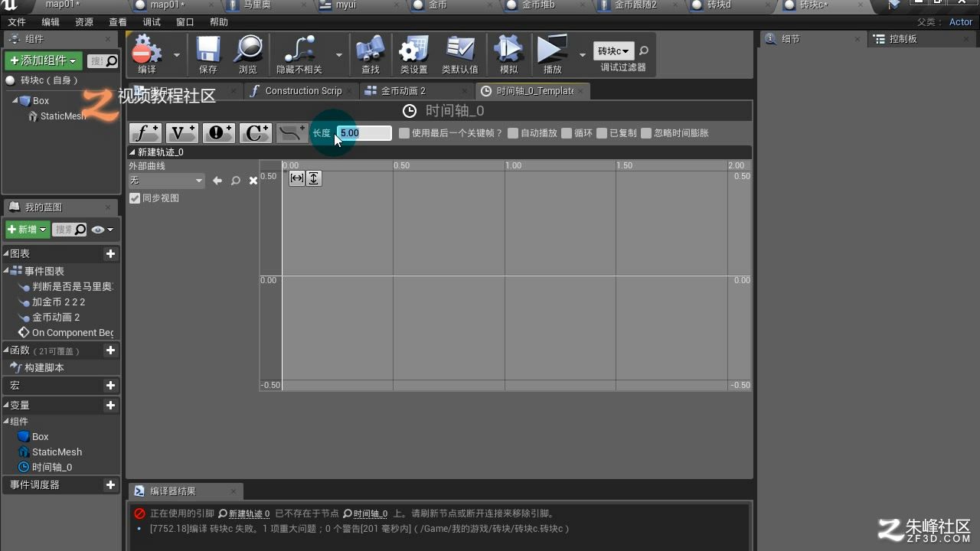This screenshot has height=551, width=980.
Task: Click the debug filter magnifier icon
Action: click(643, 51)
